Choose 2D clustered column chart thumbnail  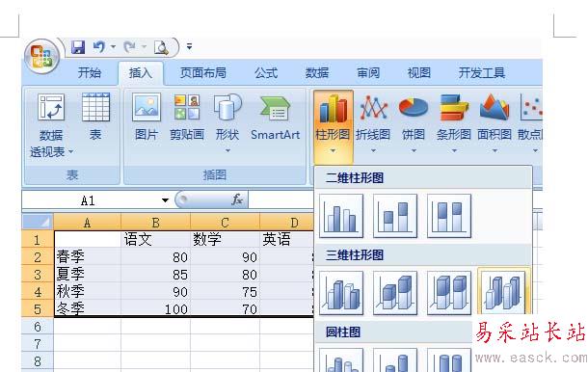click(x=341, y=216)
